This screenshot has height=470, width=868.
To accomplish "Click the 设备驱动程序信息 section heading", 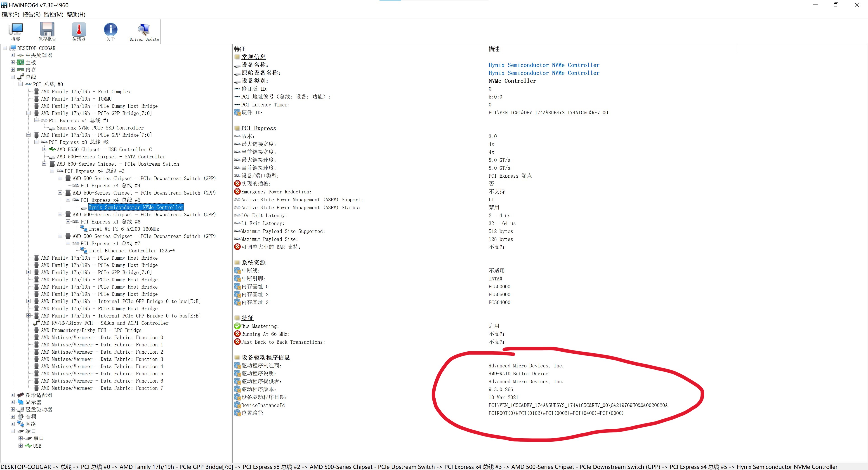I will [x=266, y=357].
